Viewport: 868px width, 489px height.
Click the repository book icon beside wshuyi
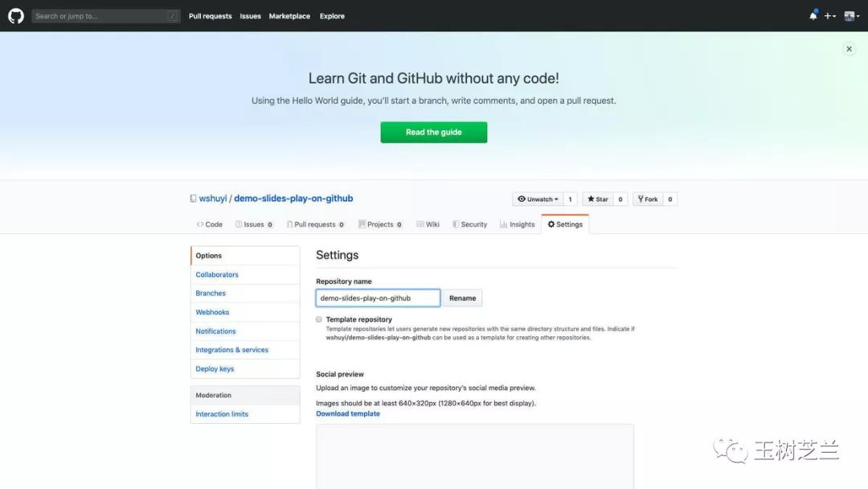193,199
